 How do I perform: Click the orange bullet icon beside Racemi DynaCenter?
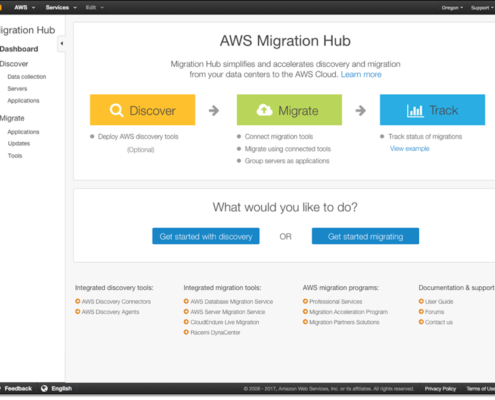[186, 332]
